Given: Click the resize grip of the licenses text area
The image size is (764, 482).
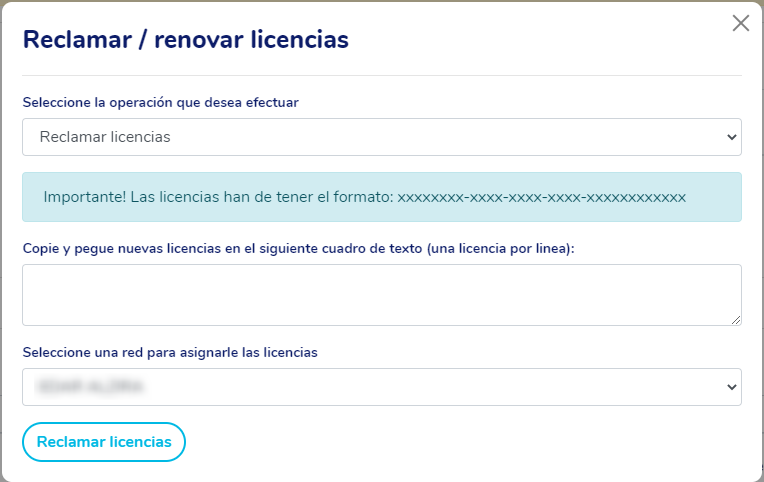Looking at the screenshot, I should coord(735,319).
